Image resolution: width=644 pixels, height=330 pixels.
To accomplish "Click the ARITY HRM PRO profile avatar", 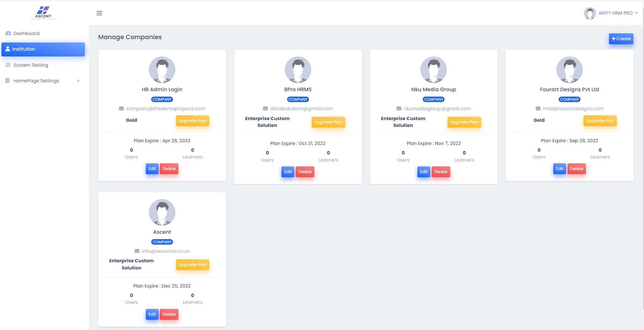I will [x=590, y=13].
